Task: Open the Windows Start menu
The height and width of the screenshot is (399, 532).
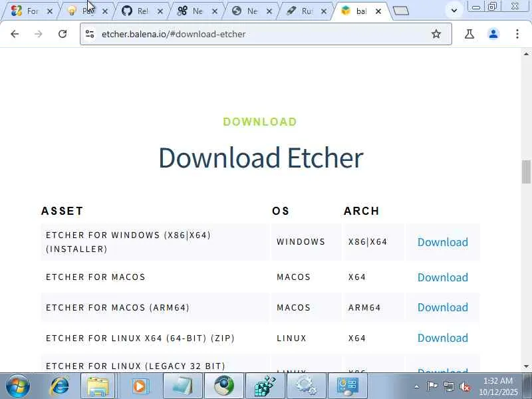Action: point(18,386)
